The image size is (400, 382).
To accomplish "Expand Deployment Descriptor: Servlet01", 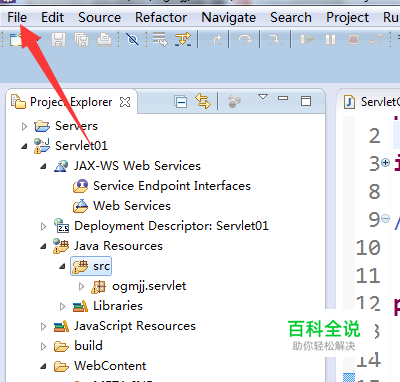I will [43, 226].
